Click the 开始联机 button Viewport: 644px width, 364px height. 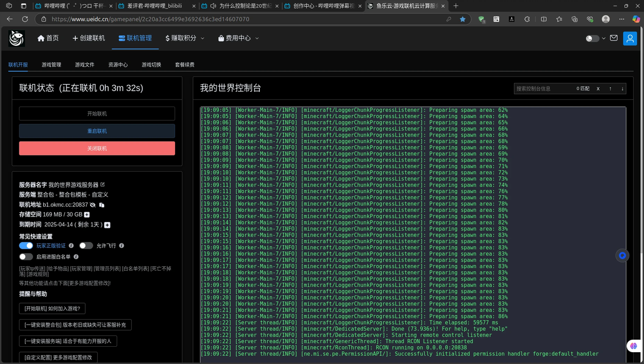click(x=97, y=113)
